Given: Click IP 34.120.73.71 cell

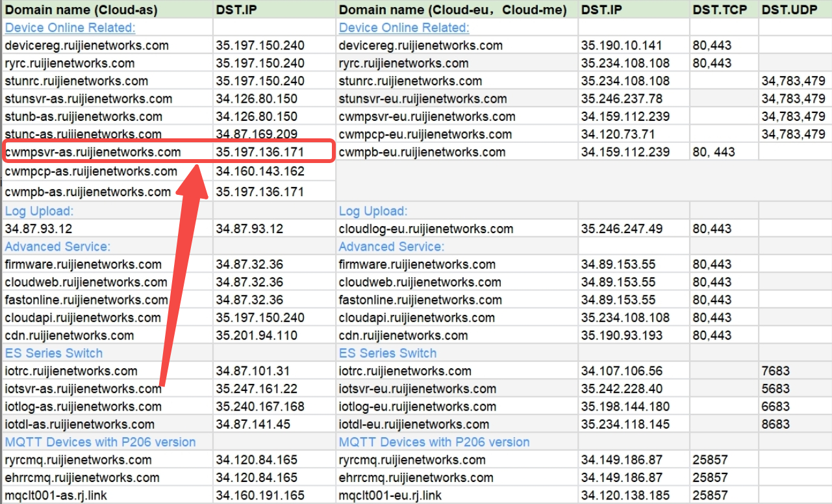Looking at the screenshot, I should [x=634, y=134].
